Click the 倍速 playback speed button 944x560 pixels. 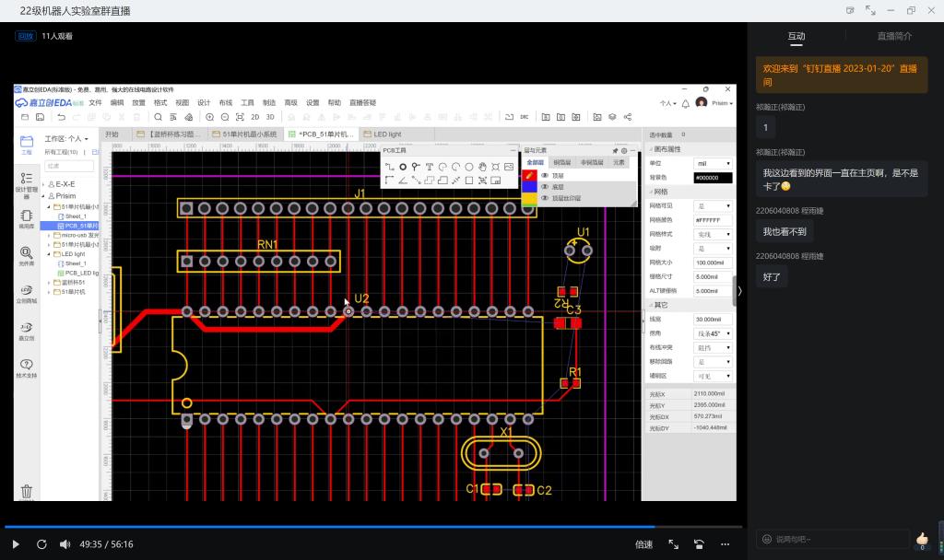coord(643,544)
